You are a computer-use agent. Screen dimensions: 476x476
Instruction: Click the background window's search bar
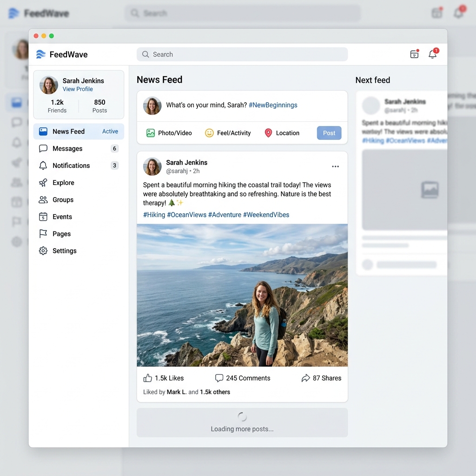tap(243, 13)
